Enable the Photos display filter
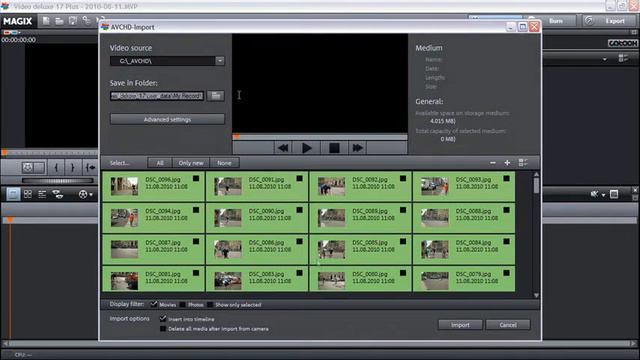Image resolution: width=640 pixels, height=360 pixels. pos(182,304)
